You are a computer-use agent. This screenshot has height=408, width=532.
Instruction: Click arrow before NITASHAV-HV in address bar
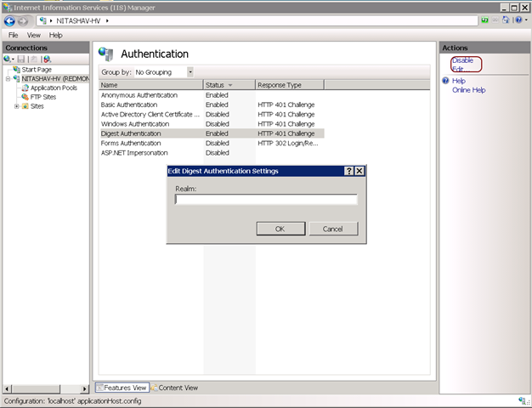tap(51, 20)
